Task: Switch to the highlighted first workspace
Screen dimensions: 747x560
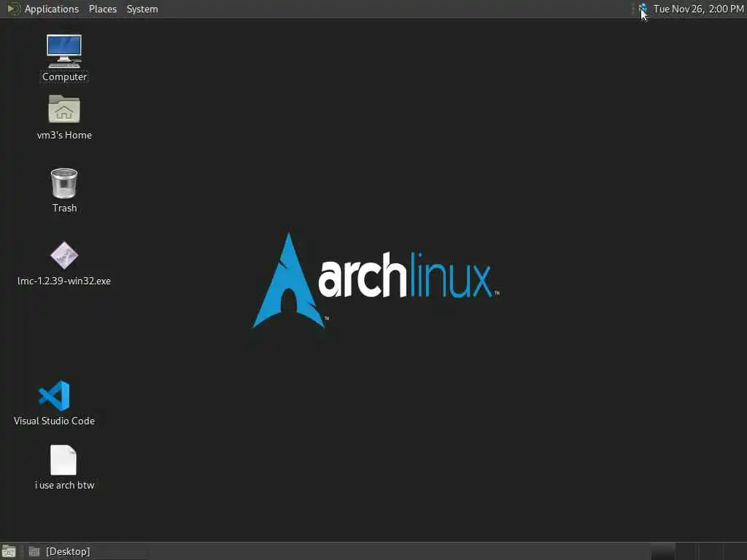Action: pyautogui.click(x=662, y=551)
